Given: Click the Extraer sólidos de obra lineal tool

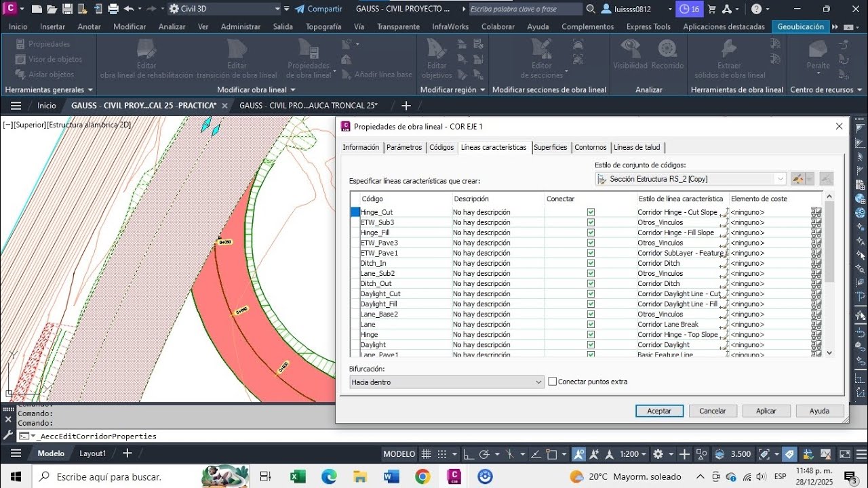Looking at the screenshot, I should click(730, 58).
